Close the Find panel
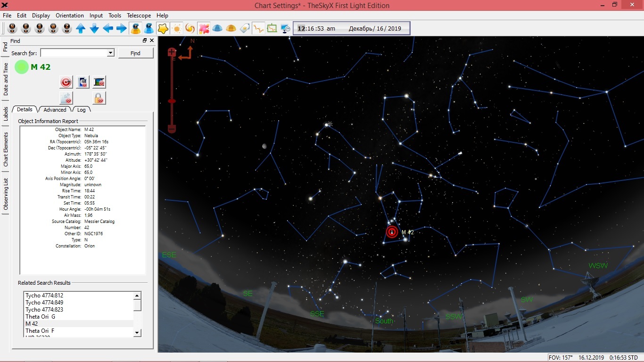The image size is (644, 362). 152,41
